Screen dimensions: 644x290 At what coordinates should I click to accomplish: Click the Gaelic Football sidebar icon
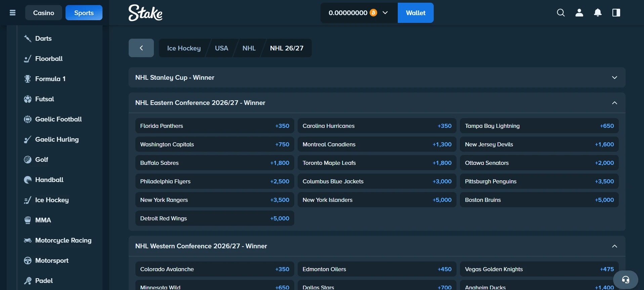[28, 119]
